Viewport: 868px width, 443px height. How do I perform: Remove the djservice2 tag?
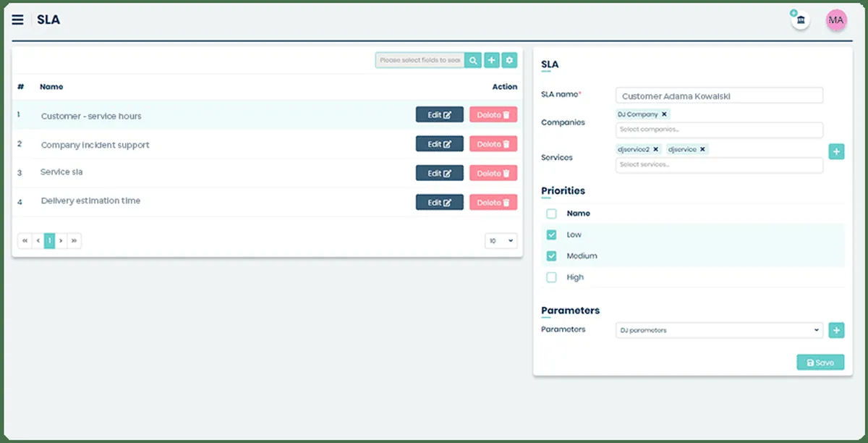coord(655,149)
